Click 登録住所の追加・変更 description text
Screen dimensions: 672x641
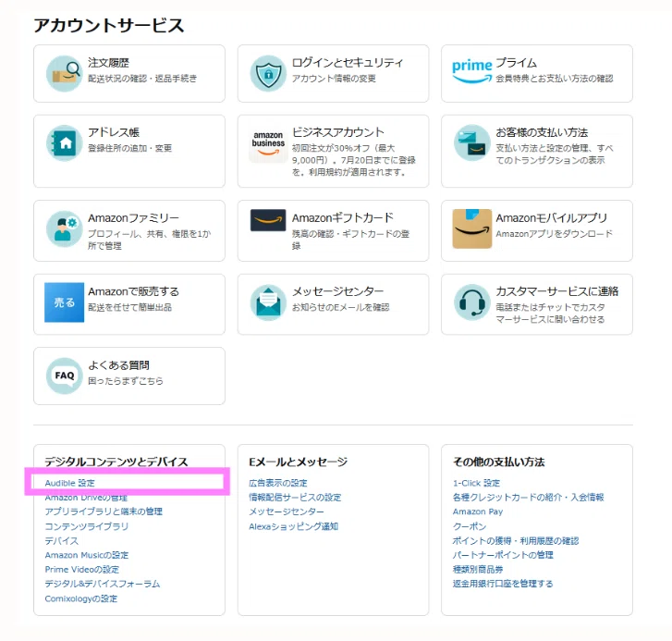point(129,148)
